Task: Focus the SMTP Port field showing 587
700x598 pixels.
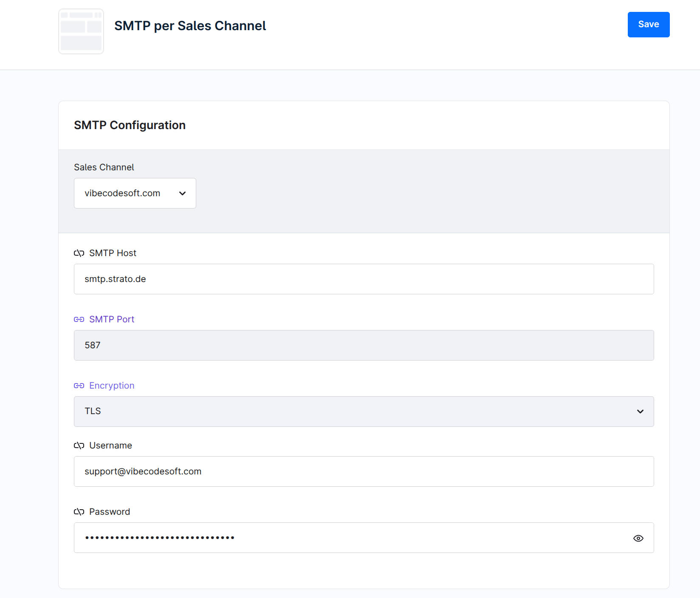Action: pyautogui.click(x=364, y=345)
